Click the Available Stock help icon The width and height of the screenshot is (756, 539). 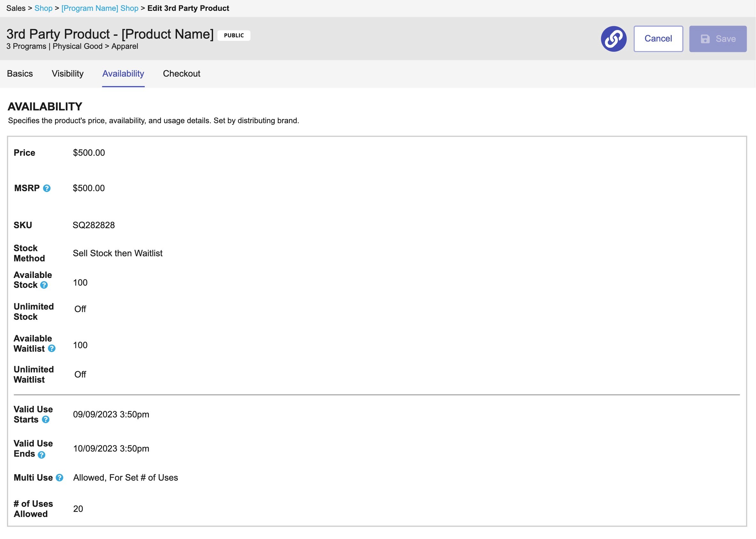[44, 285]
